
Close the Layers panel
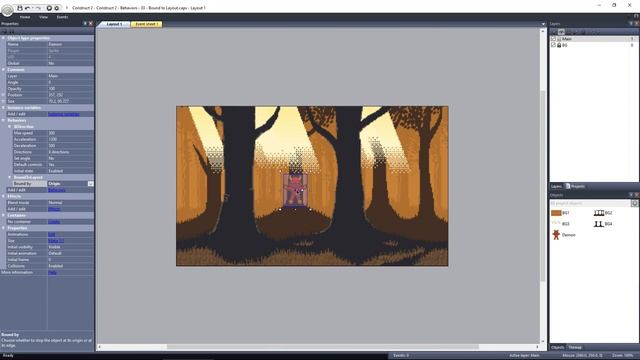(636, 24)
